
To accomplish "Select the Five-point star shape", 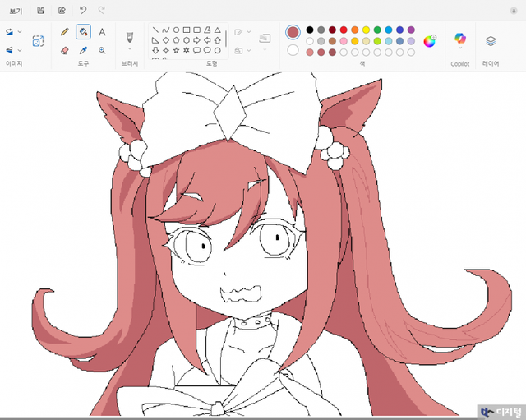I will tap(176, 51).
